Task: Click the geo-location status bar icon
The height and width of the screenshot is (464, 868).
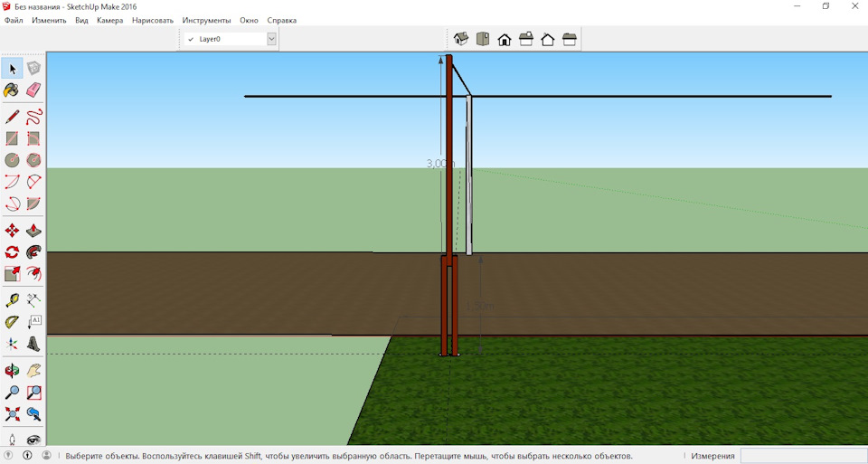Action: pos(9,456)
